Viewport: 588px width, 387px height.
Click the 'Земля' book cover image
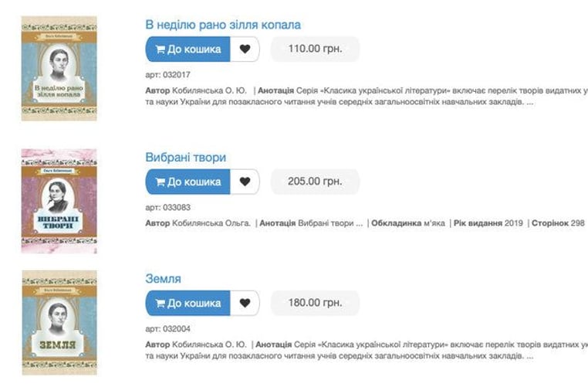point(59,322)
